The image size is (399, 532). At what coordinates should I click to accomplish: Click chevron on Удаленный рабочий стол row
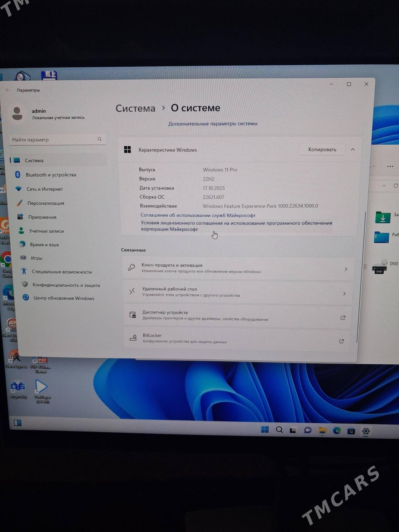pyautogui.click(x=344, y=294)
